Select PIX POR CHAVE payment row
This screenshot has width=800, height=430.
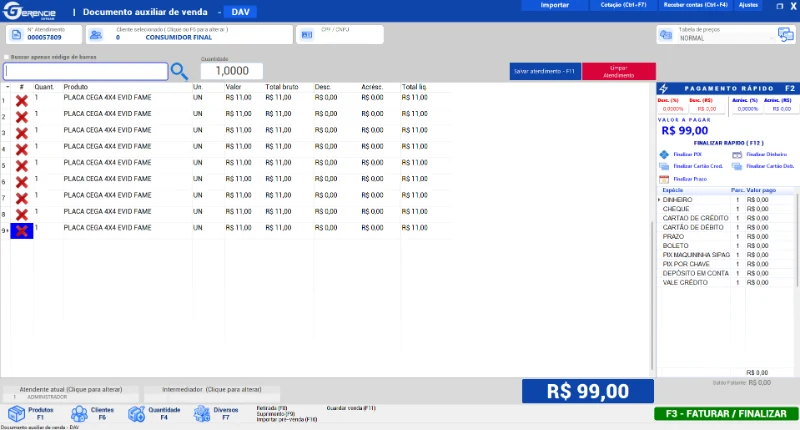click(x=726, y=264)
